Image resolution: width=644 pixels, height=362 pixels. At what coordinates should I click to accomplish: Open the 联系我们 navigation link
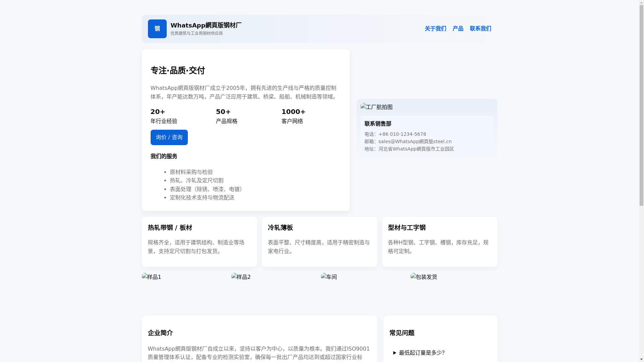[x=480, y=29]
